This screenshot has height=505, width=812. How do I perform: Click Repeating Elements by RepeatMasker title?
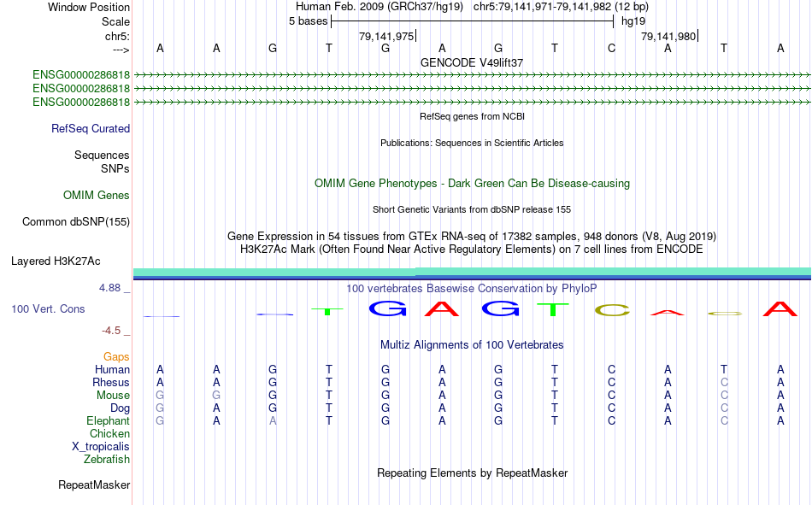[x=472, y=473]
